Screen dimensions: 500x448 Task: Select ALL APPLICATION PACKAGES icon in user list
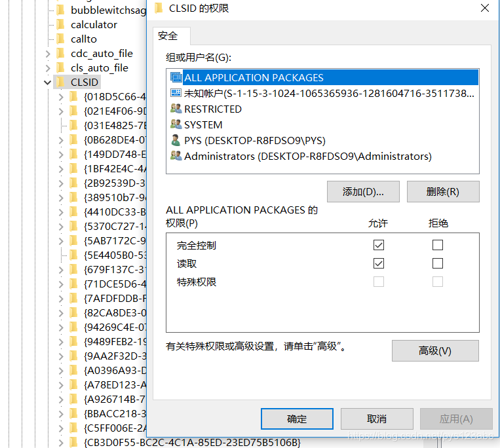176,77
